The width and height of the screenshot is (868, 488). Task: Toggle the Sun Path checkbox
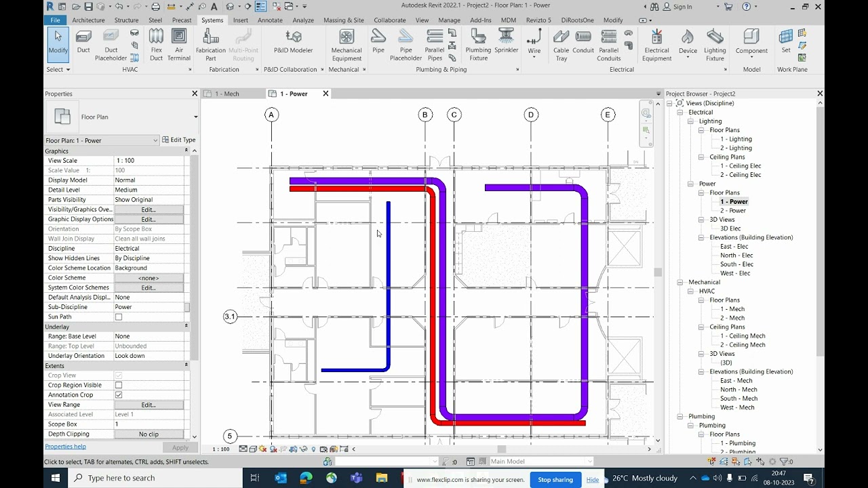click(119, 317)
